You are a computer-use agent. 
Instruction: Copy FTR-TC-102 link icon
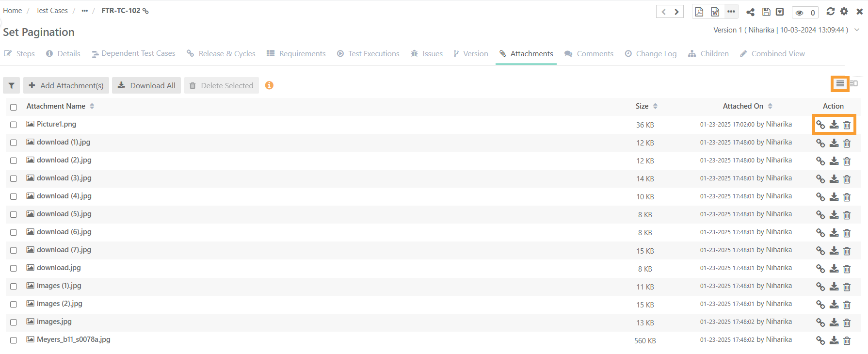[145, 11]
